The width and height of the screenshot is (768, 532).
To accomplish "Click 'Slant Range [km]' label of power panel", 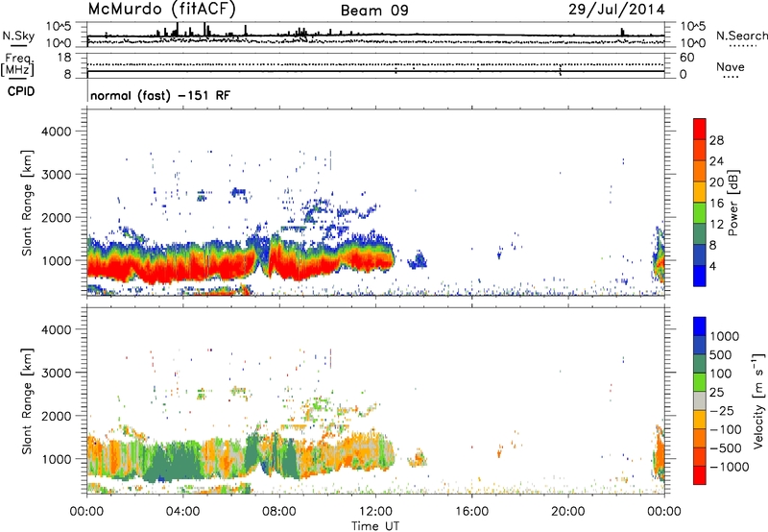I will pyautogui.click(x=27, y=203).
